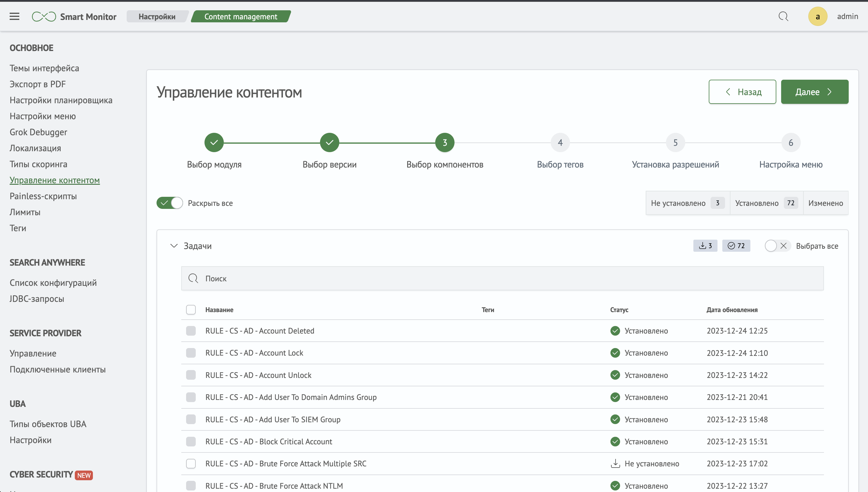Check the box for Brute Force Attack Multiple SRC
This screenshot has height=492, width=868.
click(191, 463)
